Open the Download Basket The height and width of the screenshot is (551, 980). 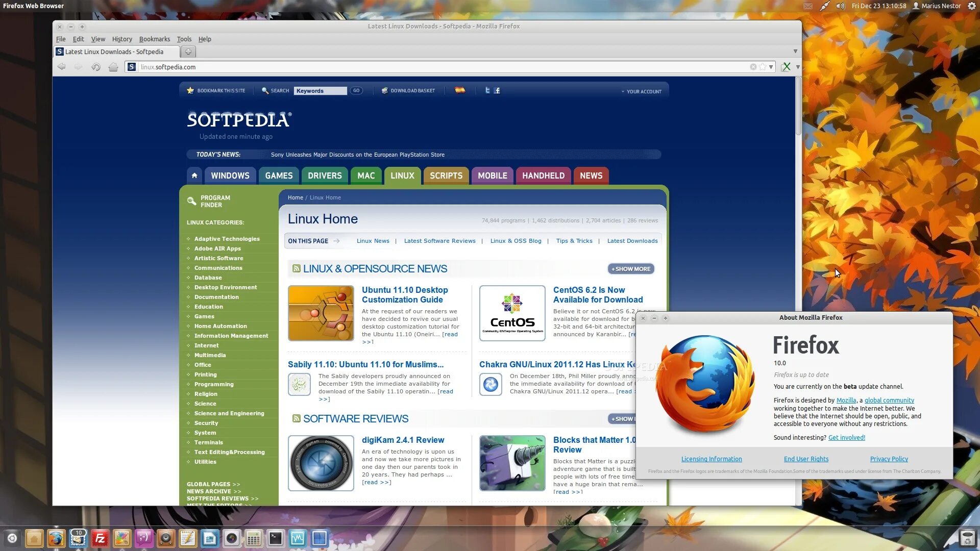coord(408,90)
